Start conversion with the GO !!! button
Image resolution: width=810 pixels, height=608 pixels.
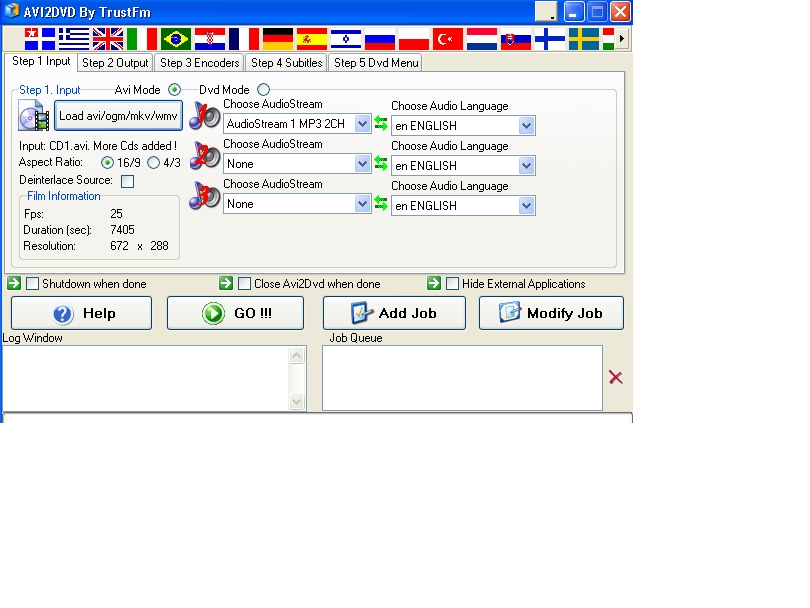(236, 313)
